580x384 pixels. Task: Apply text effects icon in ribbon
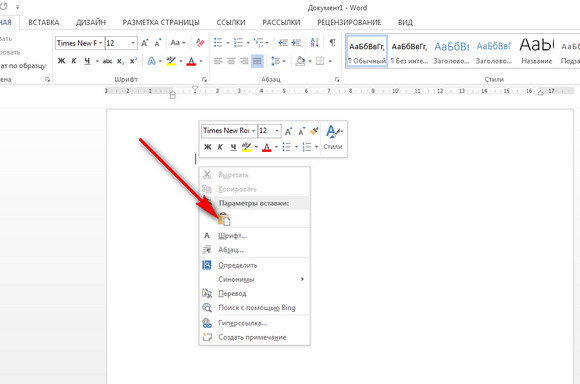[x=152, y=61]
